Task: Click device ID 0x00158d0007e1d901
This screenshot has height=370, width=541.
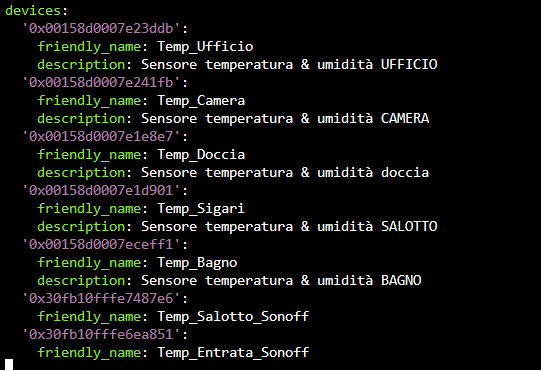Action: coord(105,190)
